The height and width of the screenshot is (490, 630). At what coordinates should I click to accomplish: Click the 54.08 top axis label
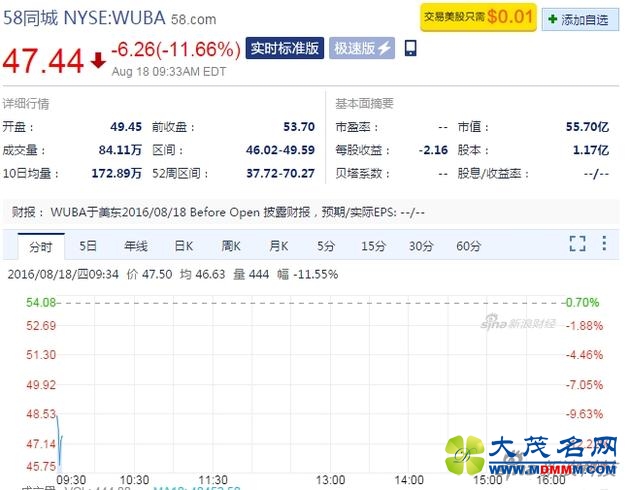click(x=41, y=302)
